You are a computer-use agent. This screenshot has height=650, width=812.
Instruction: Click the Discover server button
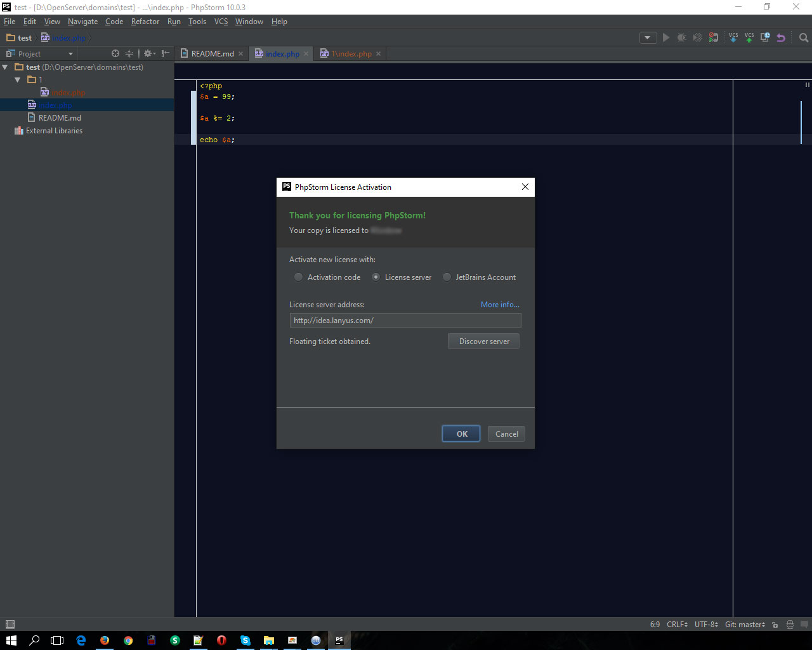[483, 342]
